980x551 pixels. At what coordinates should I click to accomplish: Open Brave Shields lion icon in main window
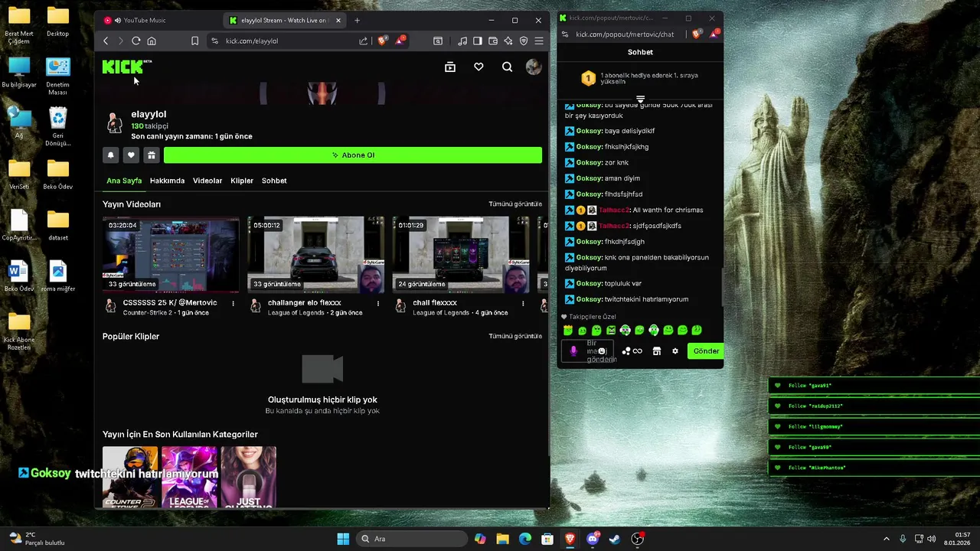382,41
